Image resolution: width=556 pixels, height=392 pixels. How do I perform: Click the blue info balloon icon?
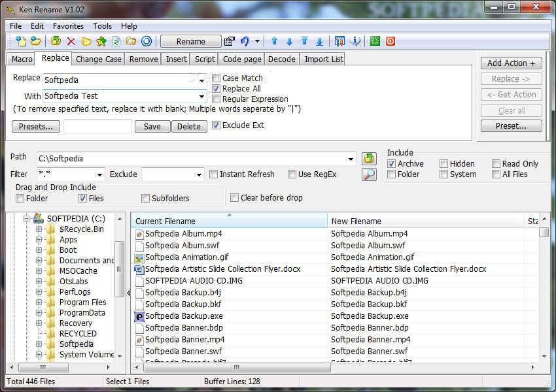coord(355,41)
